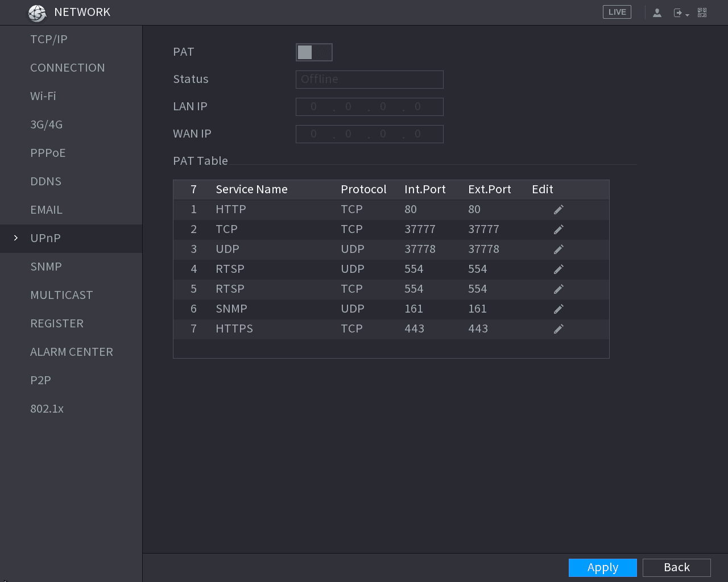Edit the HTTPS port mapping
The image size is (728, 582).
pos(559,329)
